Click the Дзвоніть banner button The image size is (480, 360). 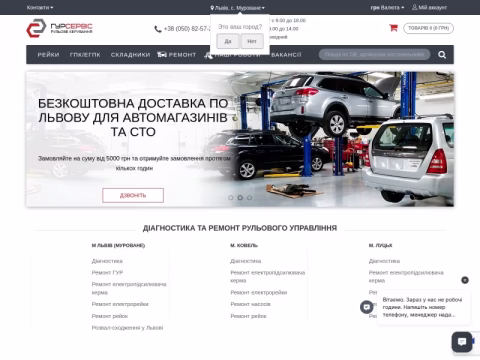pos(133,195)
